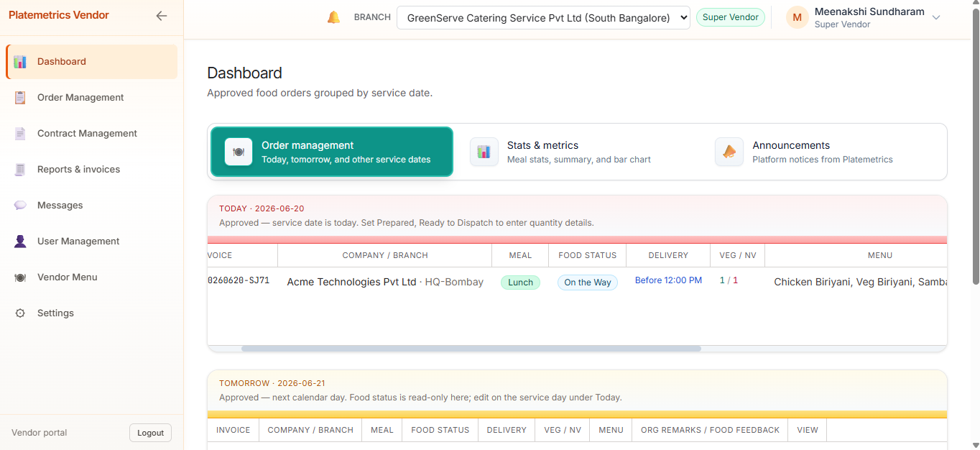This screenshot has height=450, width=980.
Task: Open Messages in sidebar
Action: pyautogui.click(x=92, y=206)
